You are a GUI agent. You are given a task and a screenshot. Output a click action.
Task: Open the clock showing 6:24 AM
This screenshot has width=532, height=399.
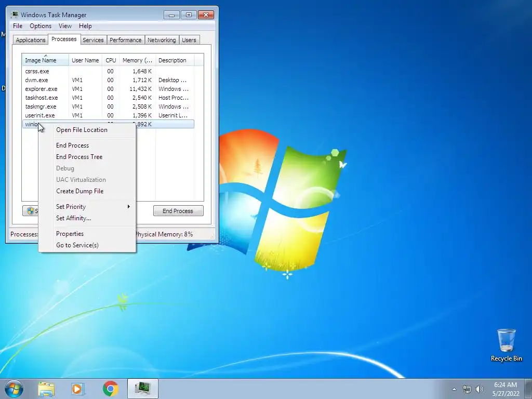[x=506, y=389]
